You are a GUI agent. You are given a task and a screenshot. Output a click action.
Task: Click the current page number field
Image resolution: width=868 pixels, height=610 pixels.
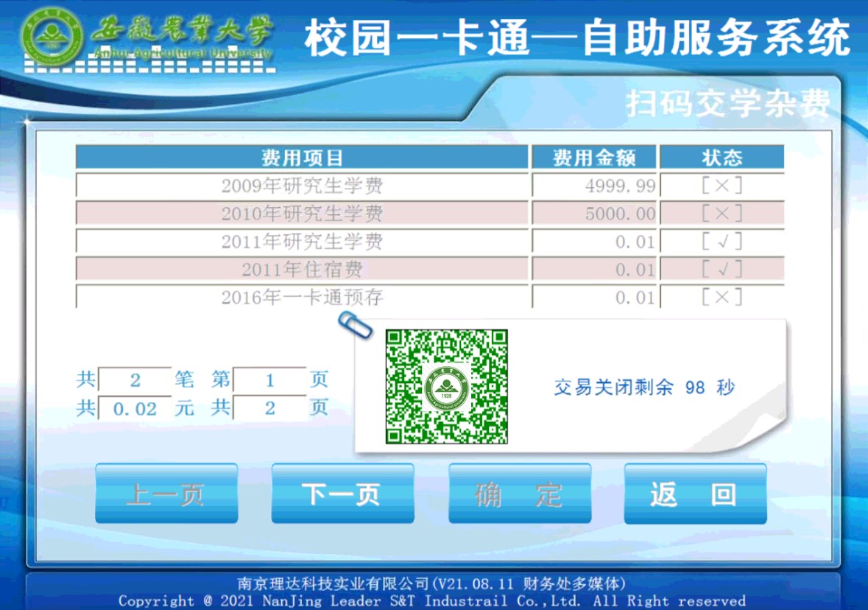[269, 381]
